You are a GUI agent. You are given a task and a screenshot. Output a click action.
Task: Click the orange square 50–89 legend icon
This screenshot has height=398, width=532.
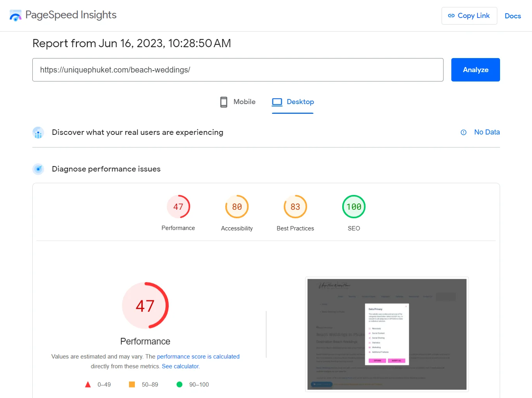pyautogui.click(x=132, y=384)
